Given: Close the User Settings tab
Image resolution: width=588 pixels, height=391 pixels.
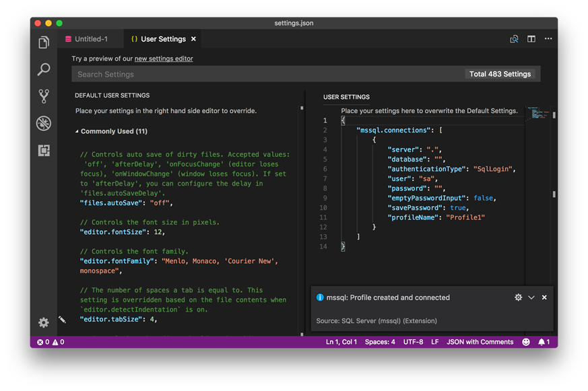Looking at the screenshot, I should [193, 39].
